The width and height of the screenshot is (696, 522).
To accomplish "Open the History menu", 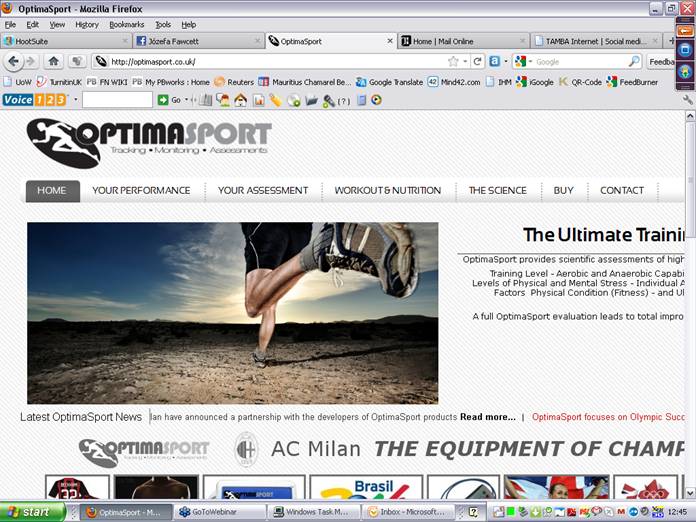I will click(87, 25).
